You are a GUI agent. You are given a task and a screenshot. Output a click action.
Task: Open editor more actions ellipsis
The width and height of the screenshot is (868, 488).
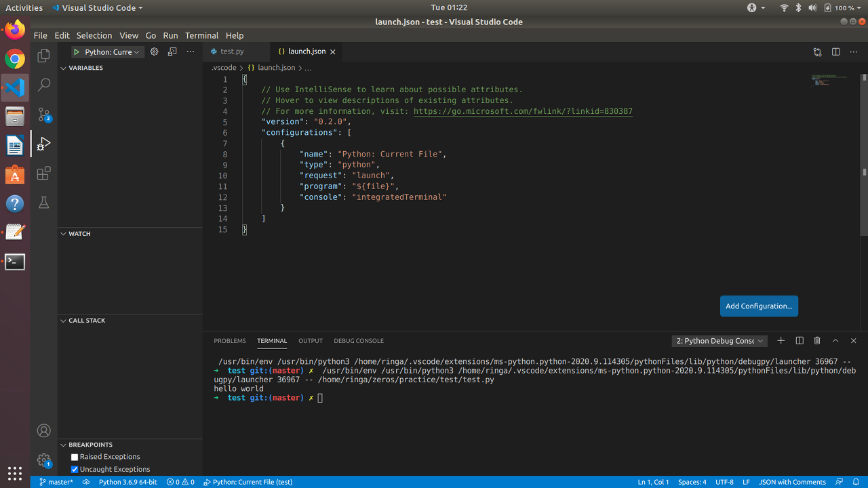(854, 52)
